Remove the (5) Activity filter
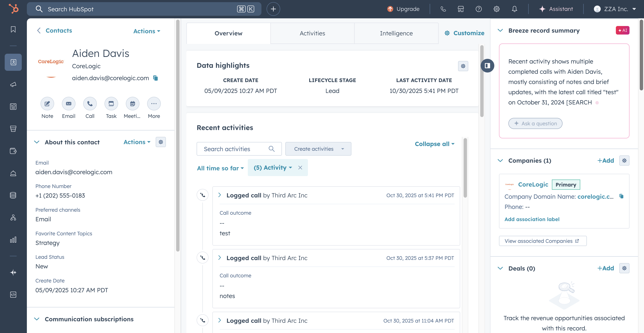644x333 pixels. [300, 168]
